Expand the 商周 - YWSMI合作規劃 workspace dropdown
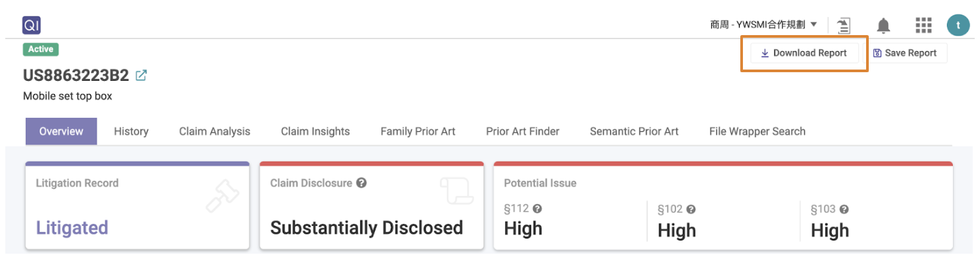Screen dimensions: 980x257 tap(763, 25)
